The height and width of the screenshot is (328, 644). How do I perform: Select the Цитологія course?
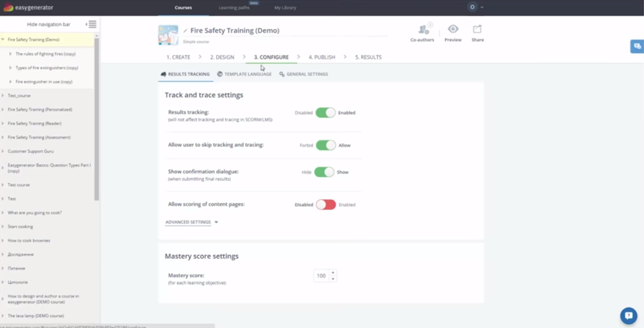(18, 282)
